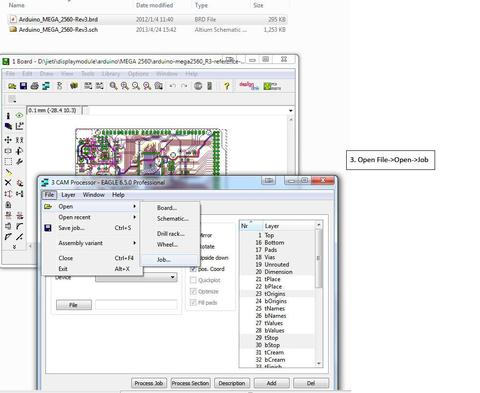Select the Move tool

point(8,140)
